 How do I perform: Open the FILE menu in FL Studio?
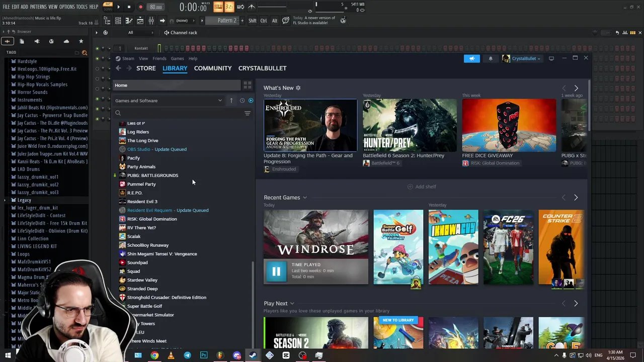pyautogui.click(x=6, y=7)
